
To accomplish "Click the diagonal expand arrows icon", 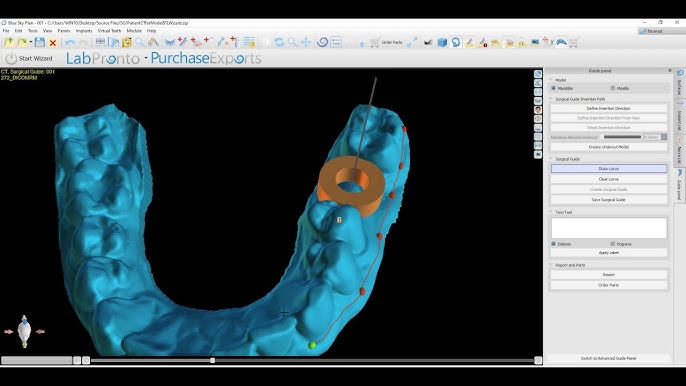I will [412, 42].
